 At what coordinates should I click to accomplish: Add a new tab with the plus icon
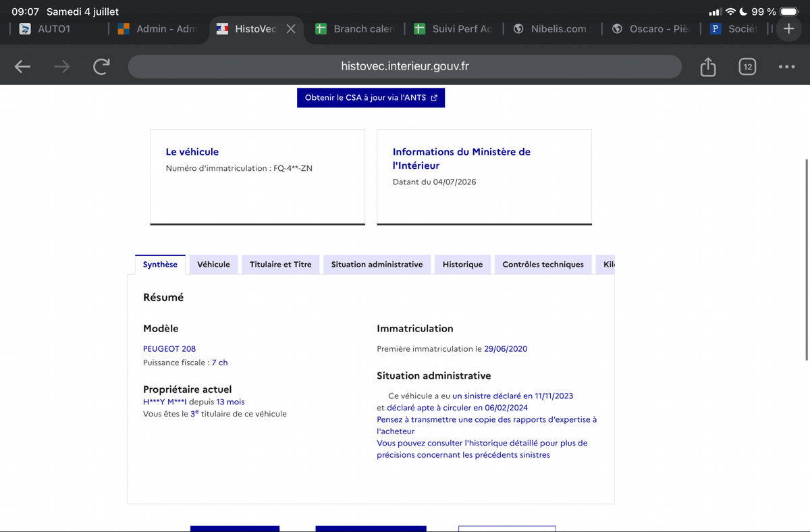(x=788, y=29)
